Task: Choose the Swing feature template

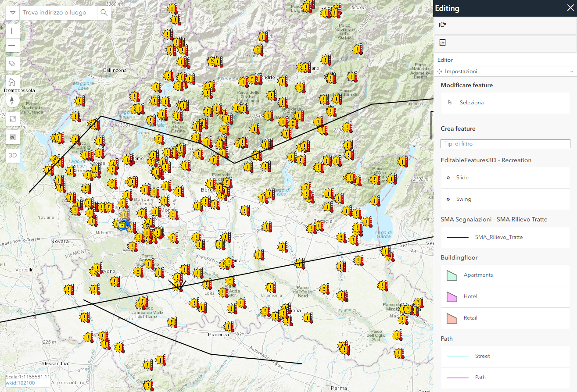Action: pyautogui.click(x=505, y=199)
